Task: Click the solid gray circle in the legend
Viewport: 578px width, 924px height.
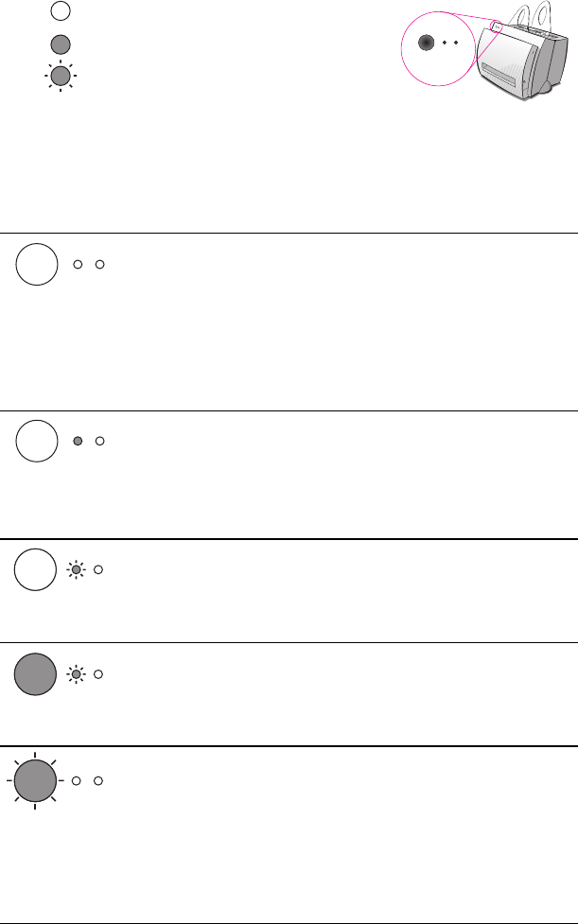Action: pos(61,44)
